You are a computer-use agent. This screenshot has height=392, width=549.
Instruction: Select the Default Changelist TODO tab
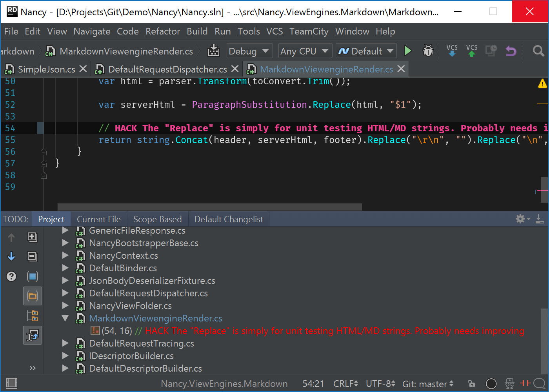click(229, 219)
